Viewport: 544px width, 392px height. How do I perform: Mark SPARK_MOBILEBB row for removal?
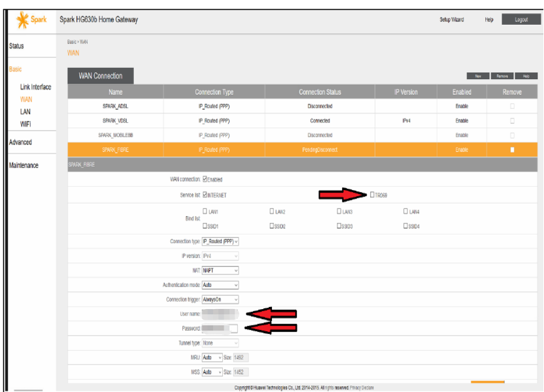(512, 135)
